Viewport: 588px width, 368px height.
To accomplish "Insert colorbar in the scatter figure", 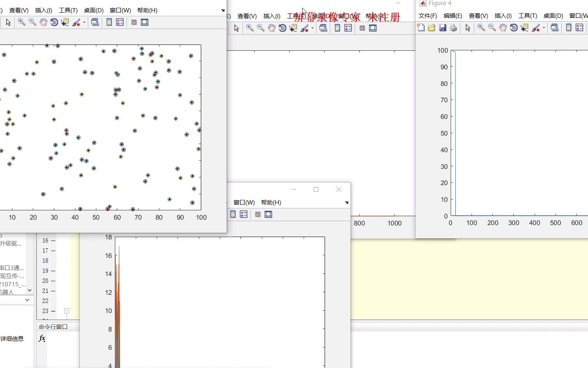I will (x=109, y=22).
